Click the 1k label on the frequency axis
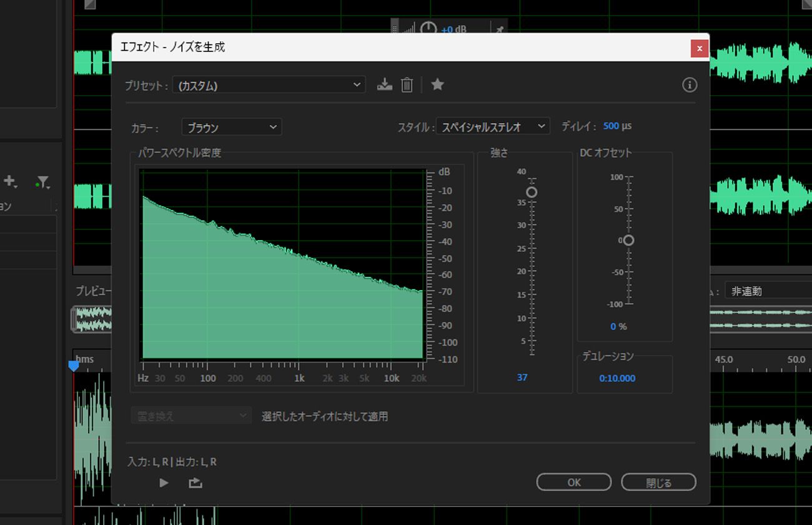This screenshot has height=525, width=812. pos(299,378)
